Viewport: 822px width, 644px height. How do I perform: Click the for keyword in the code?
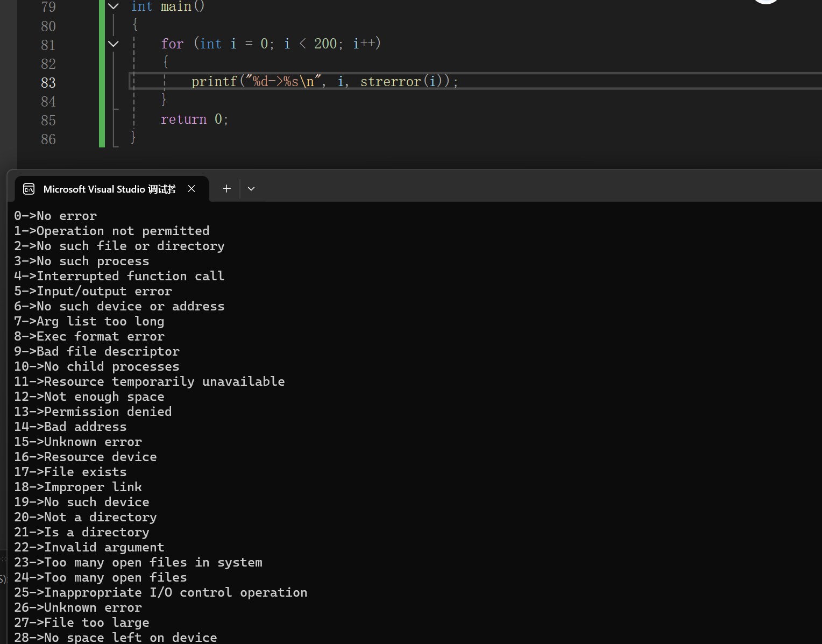tap(172, 44)
